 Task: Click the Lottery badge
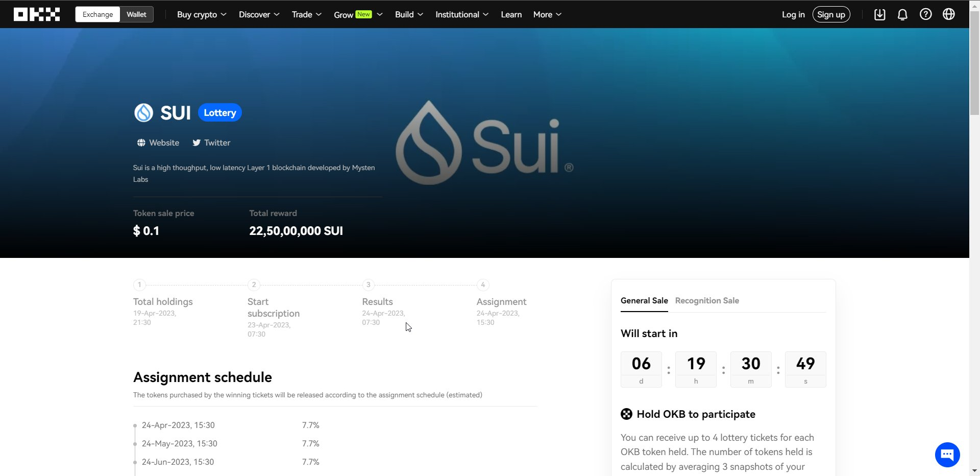pos(220,112)
